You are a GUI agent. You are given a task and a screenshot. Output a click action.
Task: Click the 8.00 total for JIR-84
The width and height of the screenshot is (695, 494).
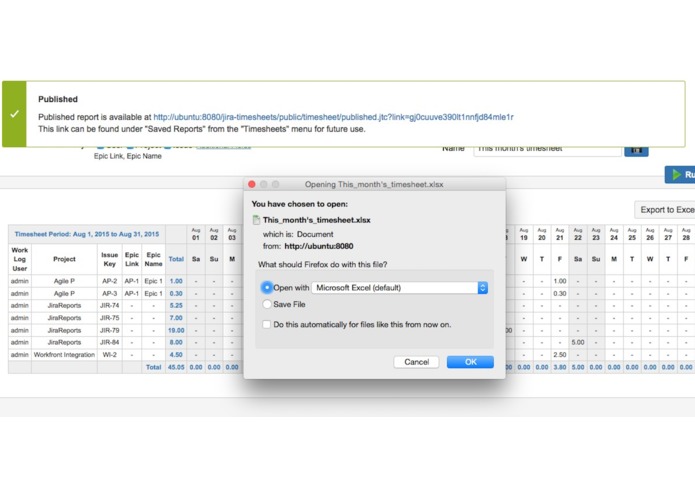(x=176, y=342)
